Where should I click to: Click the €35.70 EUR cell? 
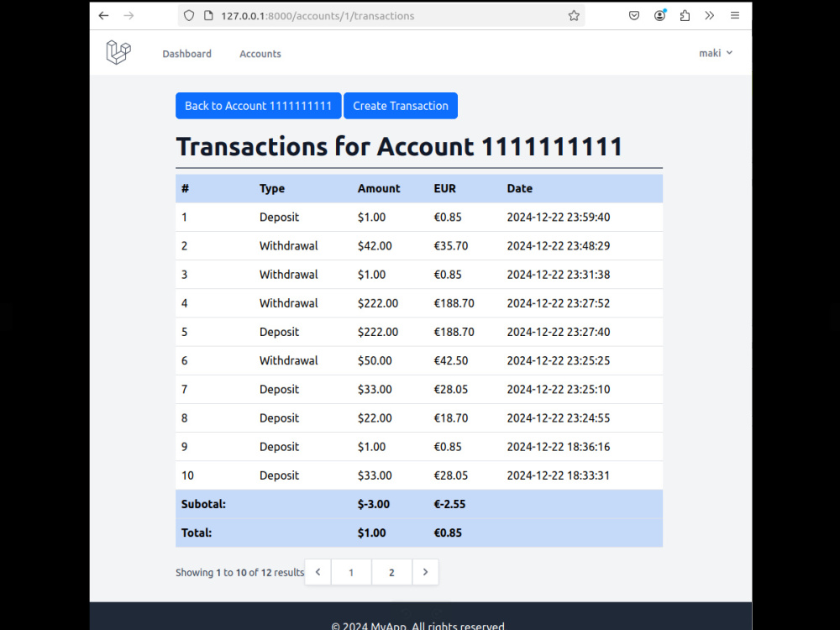(450, 246)
